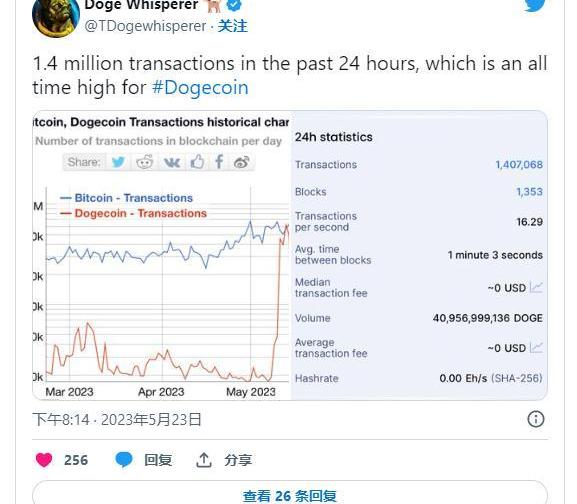The image size is (577, 504).
Task: Open median transaction fee chart icon
Action: tap(536, 287)
